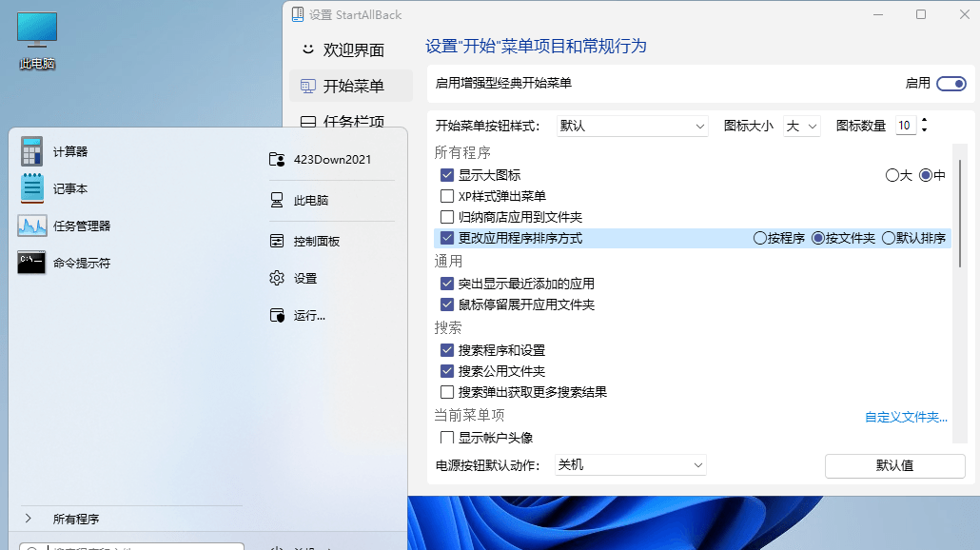Select the 中 icon size radio button
The width and height of the screenshot is (980, 550).
[926, 176]
